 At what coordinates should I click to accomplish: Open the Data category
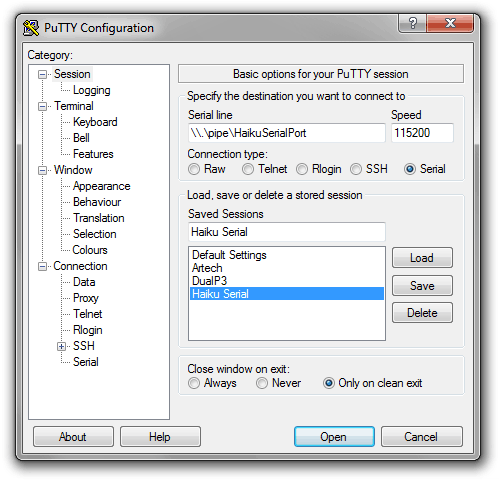[x=84, y=282]
